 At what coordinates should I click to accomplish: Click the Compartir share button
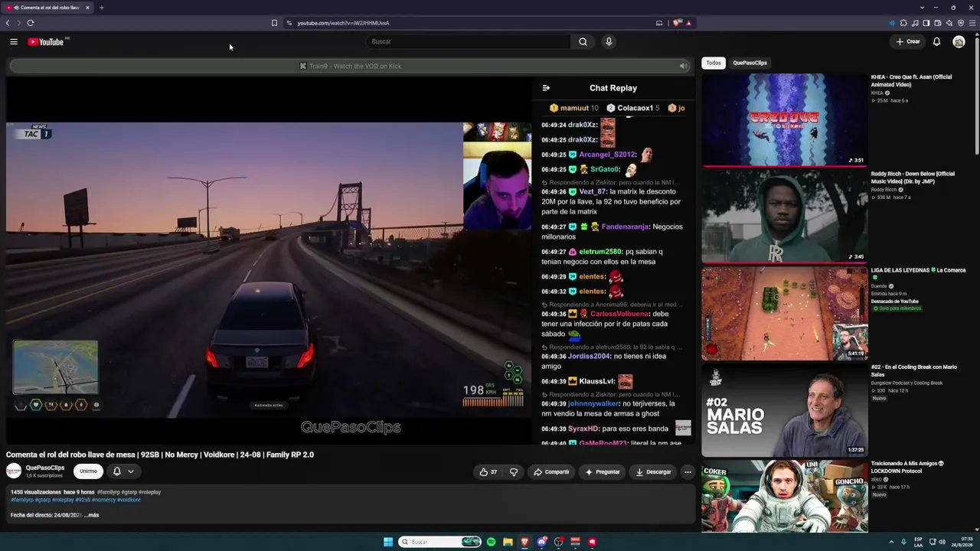coord(551,472)
